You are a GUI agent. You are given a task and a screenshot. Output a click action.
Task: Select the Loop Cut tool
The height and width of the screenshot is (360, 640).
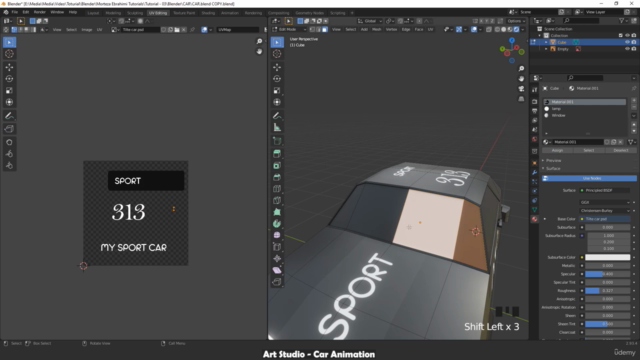(x=277, y=189)
